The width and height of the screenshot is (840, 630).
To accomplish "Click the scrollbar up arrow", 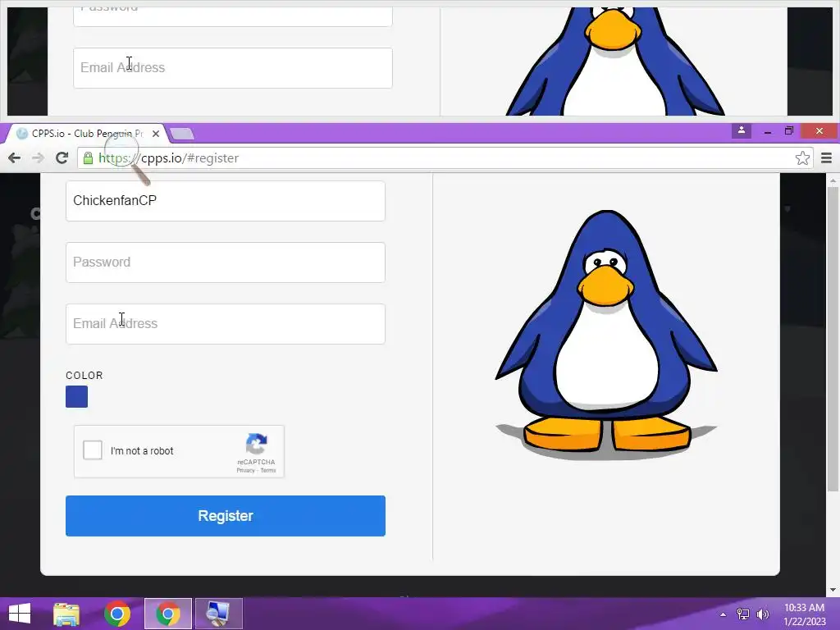I will 832,181.
